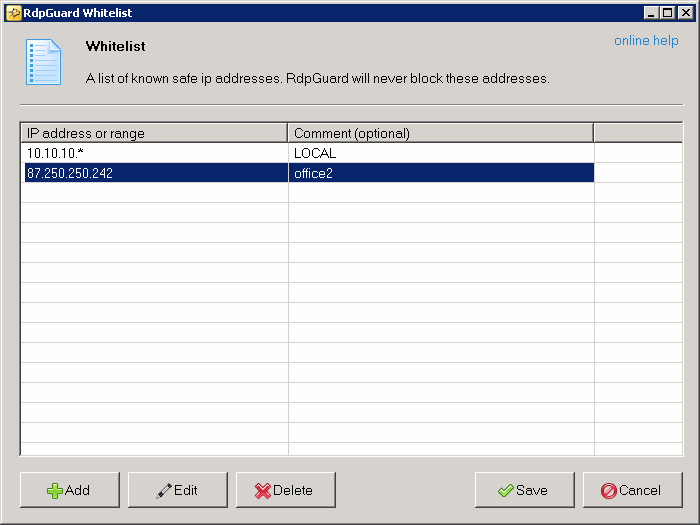Screen dimensions: 700x525
Task: Select the 10.10.10.* IP entry
Action: (154, 153)
